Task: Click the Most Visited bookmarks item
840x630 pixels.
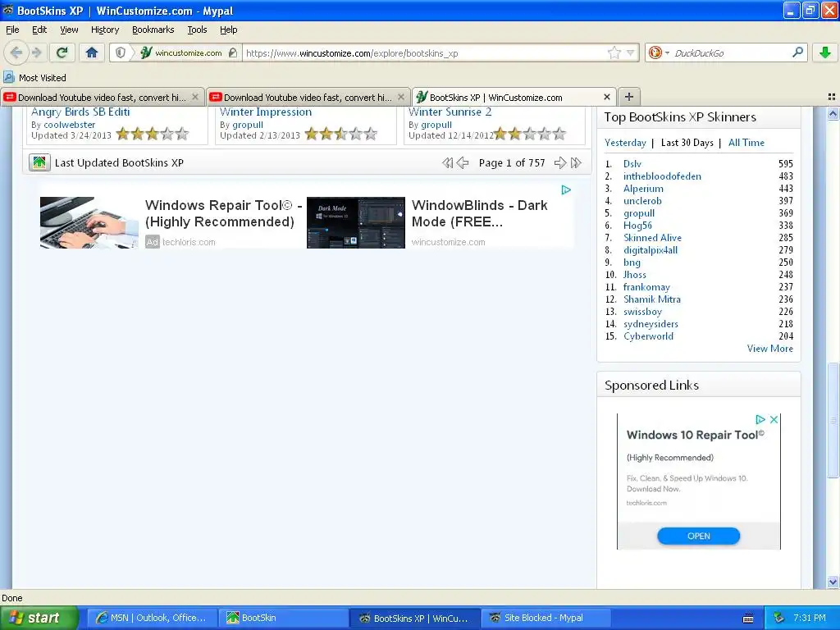Action: point(34,78)
